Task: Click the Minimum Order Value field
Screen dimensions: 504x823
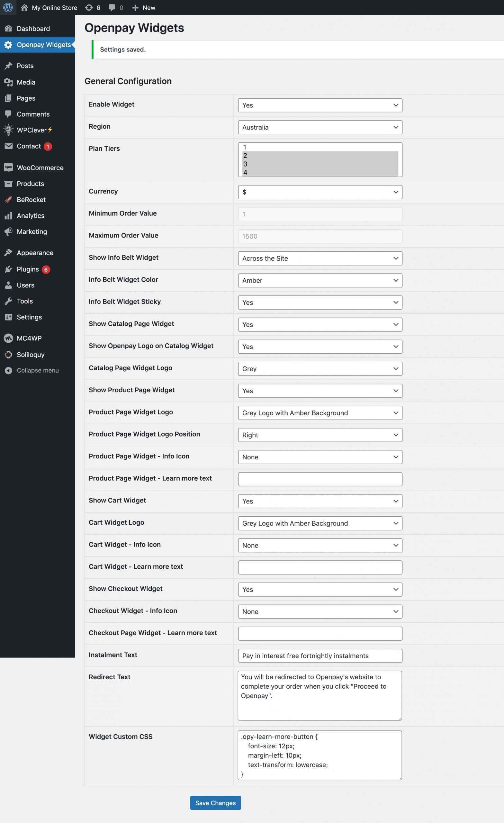Action: [320, 214]
